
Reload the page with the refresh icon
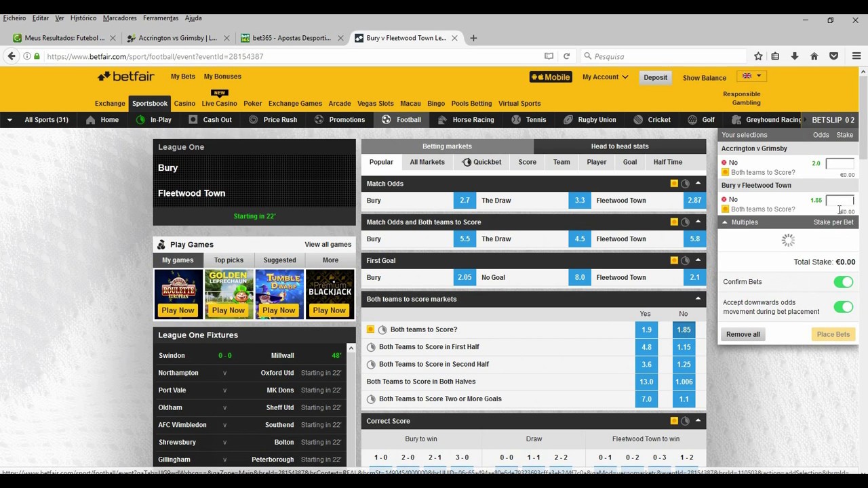tap(566, 56)
